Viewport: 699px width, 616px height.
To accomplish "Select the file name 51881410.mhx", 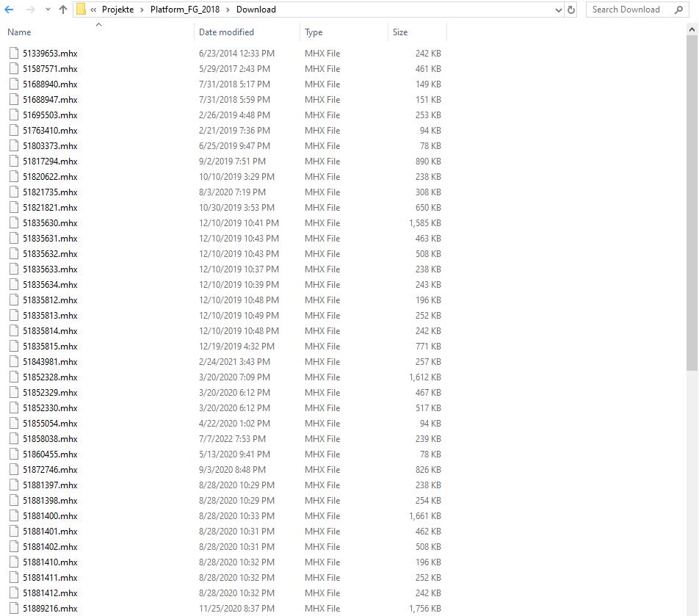I will click(50, 562).
